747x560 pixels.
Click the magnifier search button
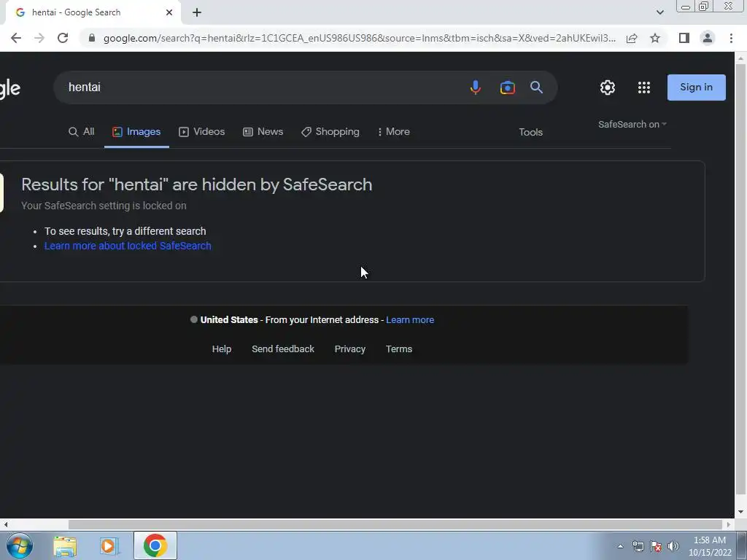coord(536,87)
